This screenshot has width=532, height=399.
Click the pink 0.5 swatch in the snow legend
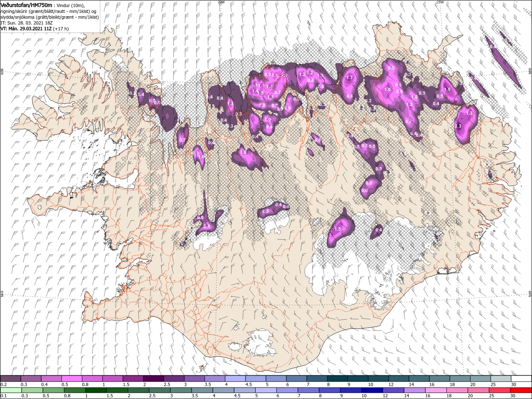(71, 379)
